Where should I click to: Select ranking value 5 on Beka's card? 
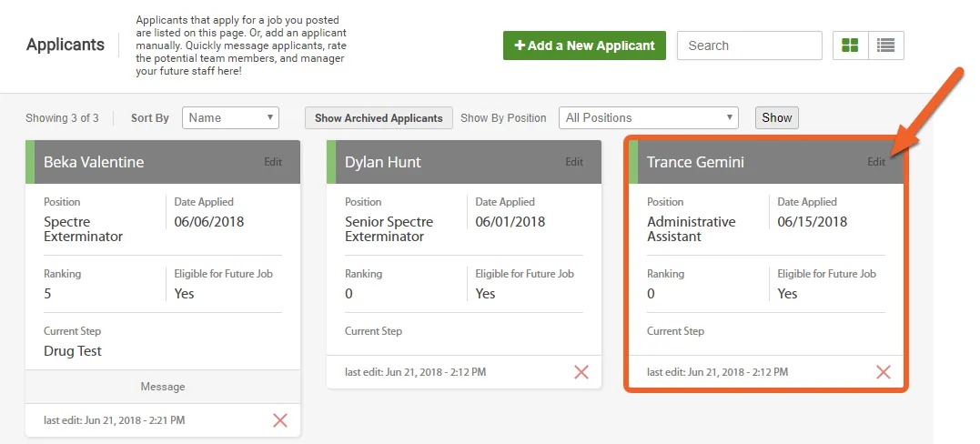[x=47, y=293]
